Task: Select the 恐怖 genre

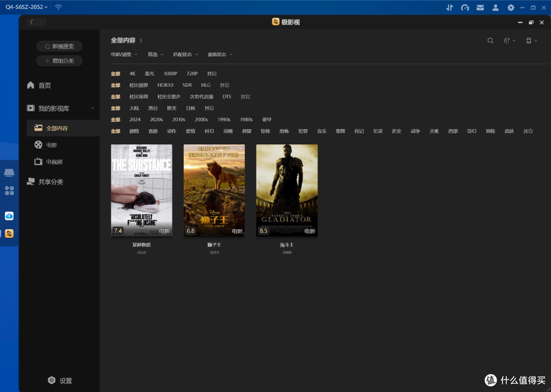Action: pos(284,131)
